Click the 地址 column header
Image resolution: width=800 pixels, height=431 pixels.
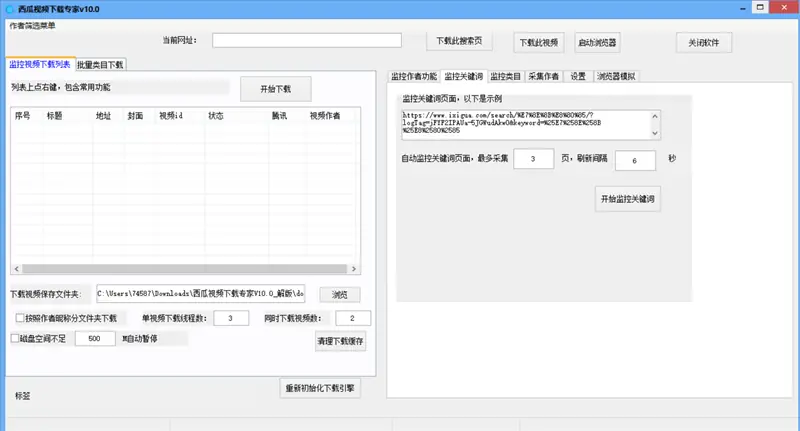pos(104,116)
